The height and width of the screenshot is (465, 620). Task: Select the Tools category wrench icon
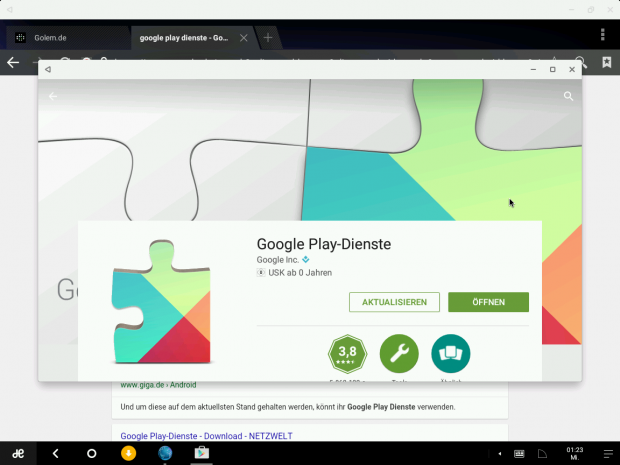tap(399, 353)
